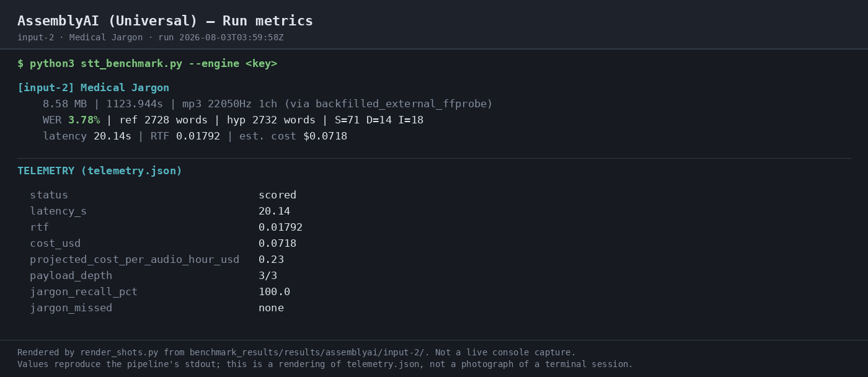Select 'hyp 2732 words' in the WER line
The image size is (868, 377).
(x=271, y=120)
